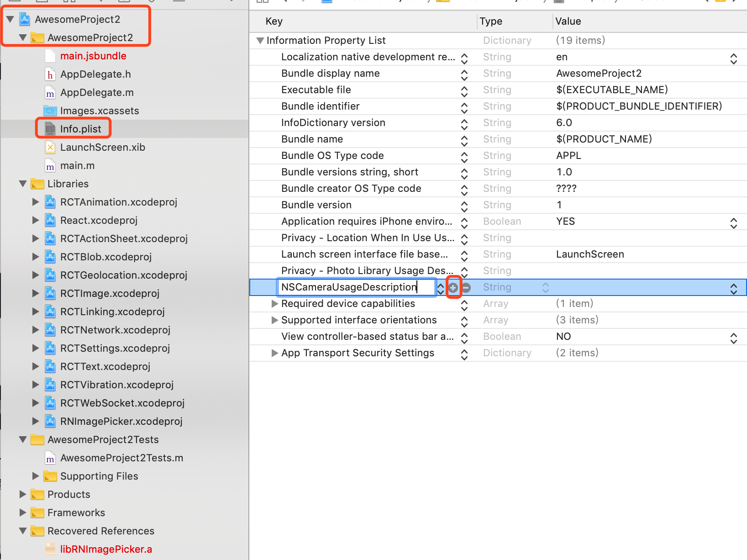Viewport: 747px width, 560px height.
Task: Click the Recovered References folder icon
Action: click(x=37, y=531)
